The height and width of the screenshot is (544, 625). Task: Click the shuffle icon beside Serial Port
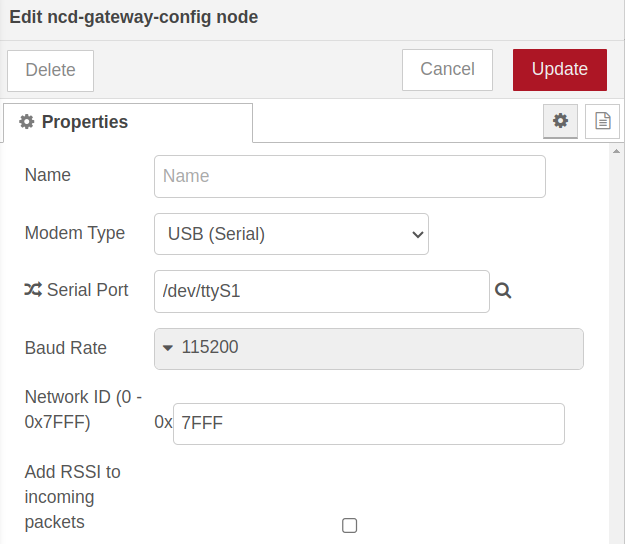coord(33,290)
